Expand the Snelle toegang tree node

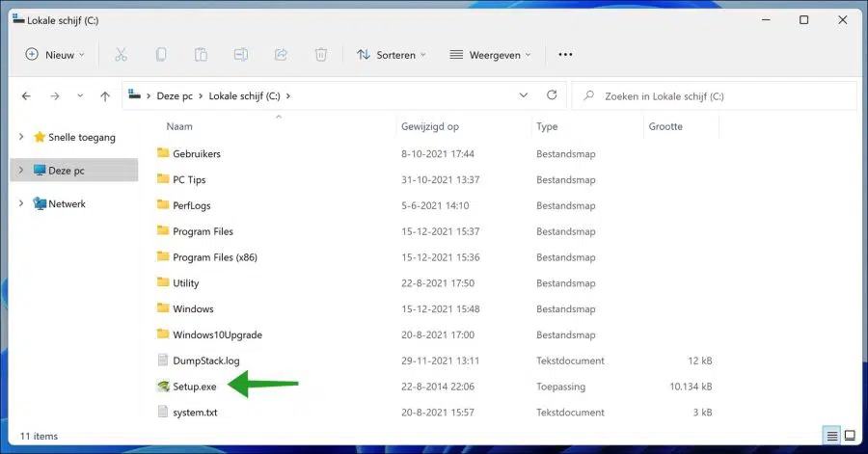click(x=21, y=137)
